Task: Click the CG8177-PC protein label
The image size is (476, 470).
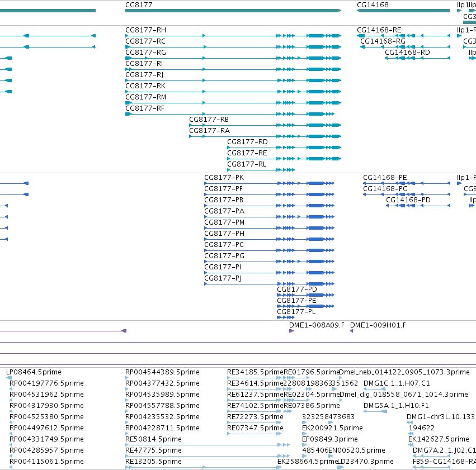Action: tap(224, 245)
